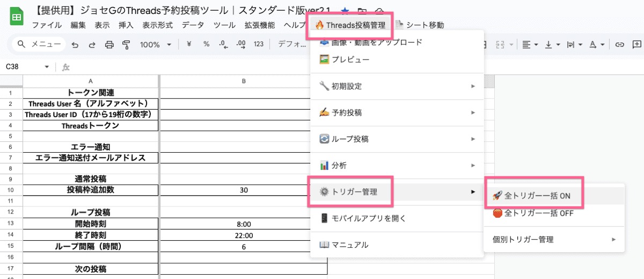This screenshot has height=279, width=644.
Task: Click the insert comment icon
Action: pos(636,45)
